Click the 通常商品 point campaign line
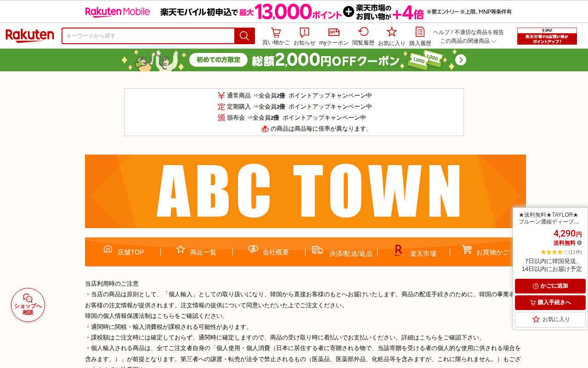Image resolution: width=588 pixels, height=368 pixels. 294,96
